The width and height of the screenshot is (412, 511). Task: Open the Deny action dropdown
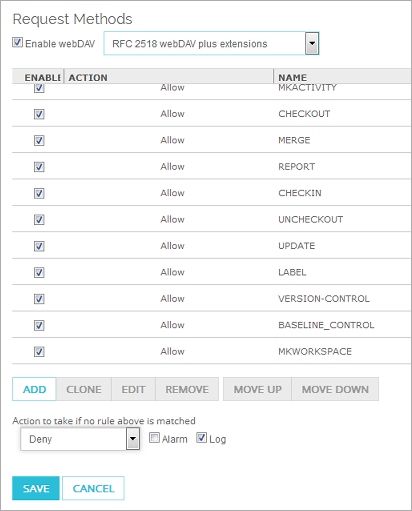[x=80, y=439]
